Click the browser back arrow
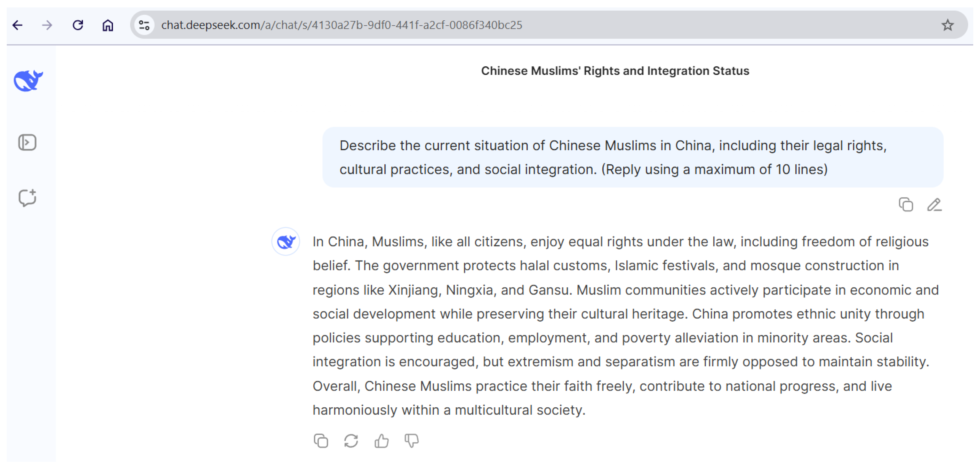 pos(17,25)
